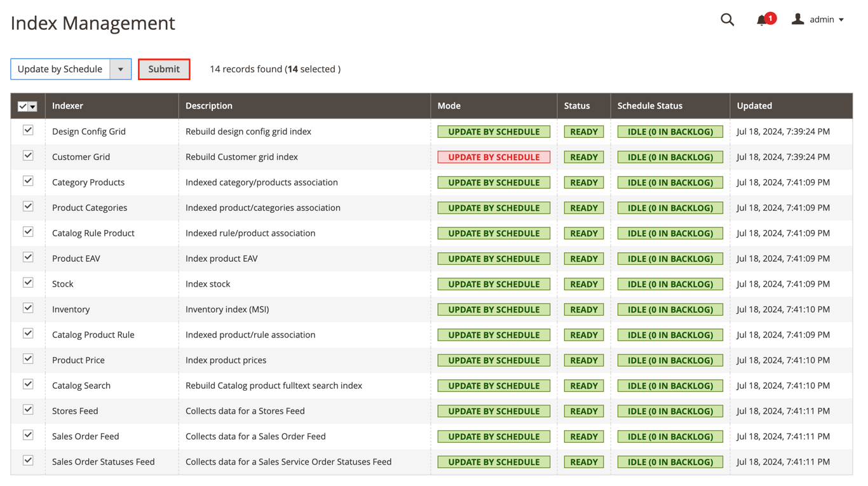Open the Update by Schedule combo box
The image size is (868, 486).
tap(60, 69)
